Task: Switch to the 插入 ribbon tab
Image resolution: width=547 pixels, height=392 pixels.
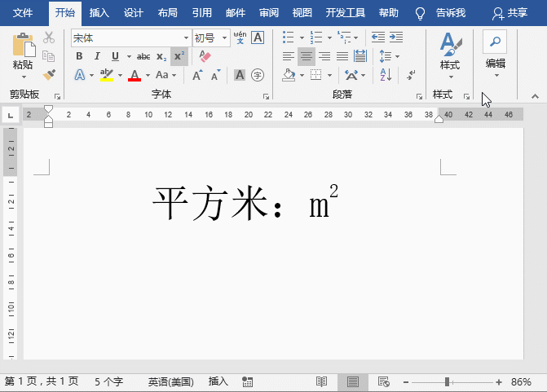Action: pos(99,13)
